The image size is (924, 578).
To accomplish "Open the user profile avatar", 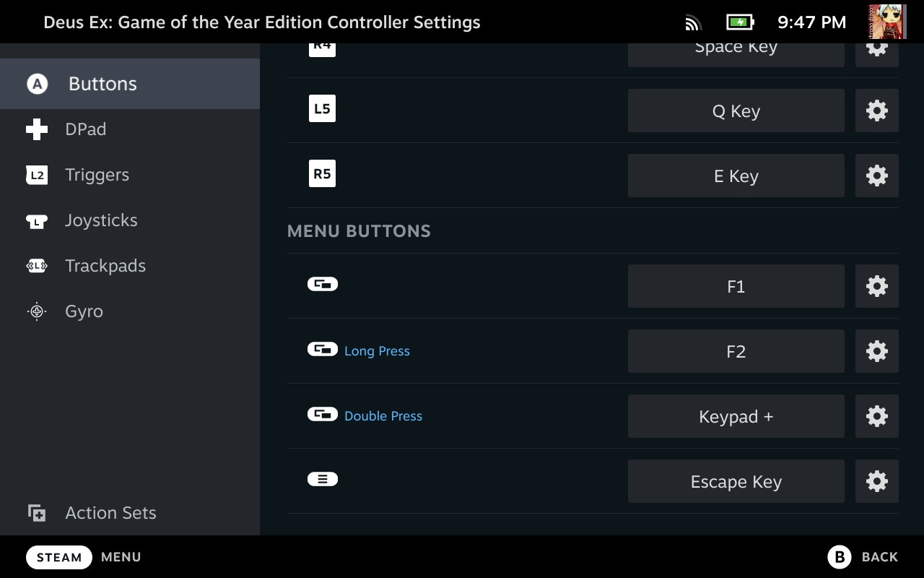I will tap(886, 22).
